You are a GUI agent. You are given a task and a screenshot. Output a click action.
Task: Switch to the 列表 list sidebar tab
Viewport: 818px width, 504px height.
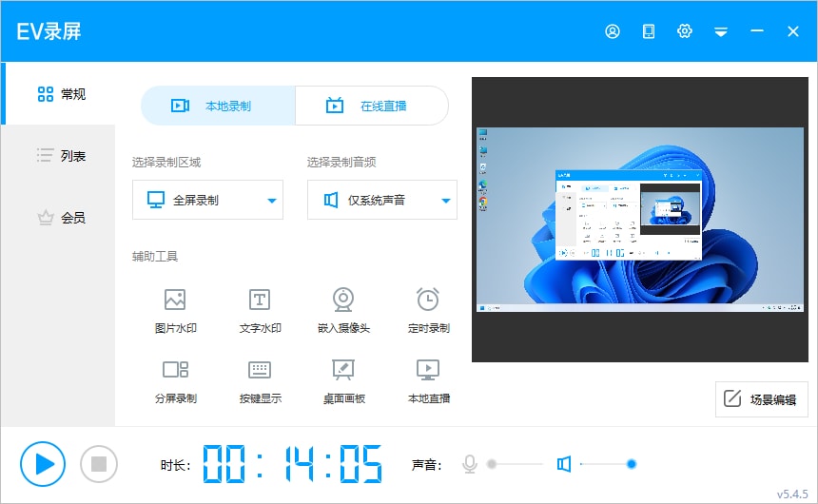(61, 155)
